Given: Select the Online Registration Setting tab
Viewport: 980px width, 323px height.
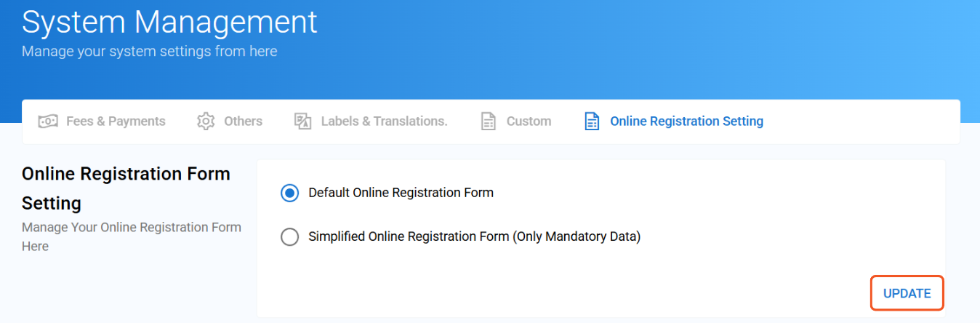Looking at the screenshot, I should click(674, 121).
